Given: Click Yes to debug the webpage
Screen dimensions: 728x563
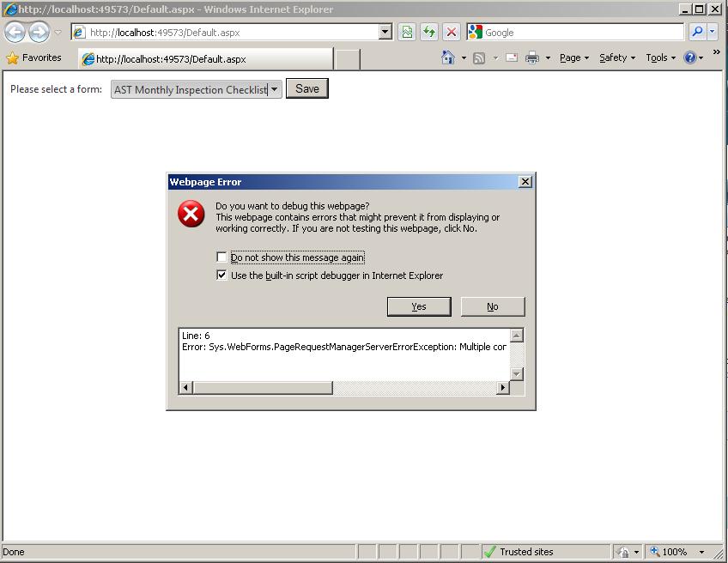Looking at the screenshot, I should 419,306.
